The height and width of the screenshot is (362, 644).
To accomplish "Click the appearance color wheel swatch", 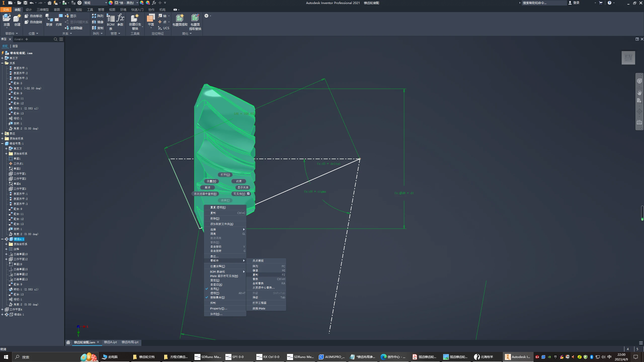I will click(111, 3).
